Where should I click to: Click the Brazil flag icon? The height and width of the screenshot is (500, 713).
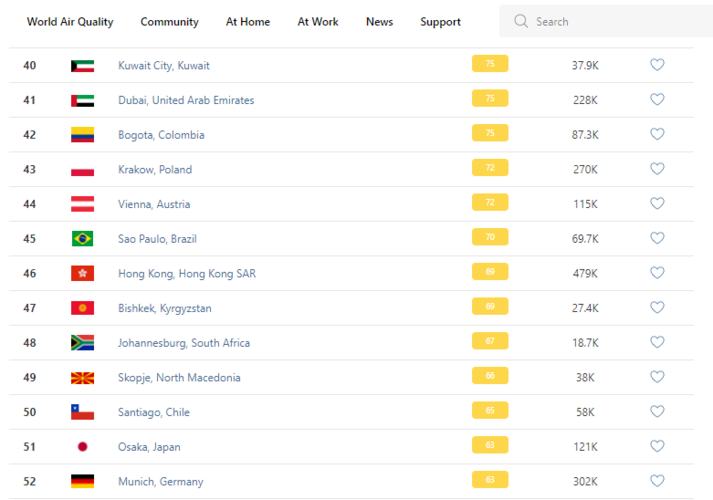(82, 239)
